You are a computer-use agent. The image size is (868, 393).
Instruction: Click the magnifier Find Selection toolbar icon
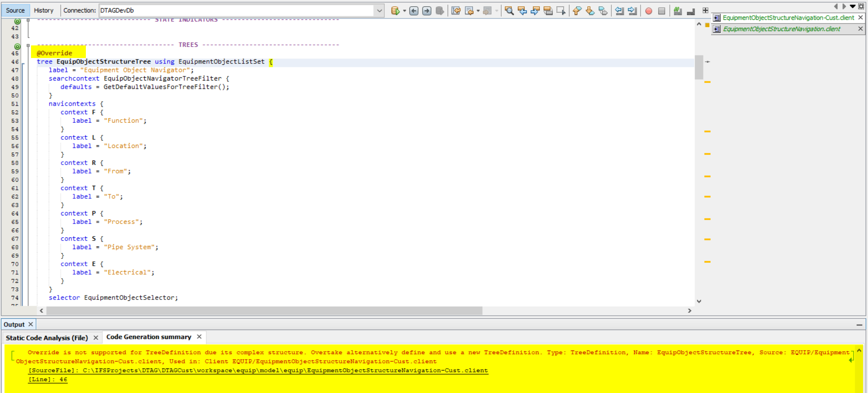click(509, 11)
